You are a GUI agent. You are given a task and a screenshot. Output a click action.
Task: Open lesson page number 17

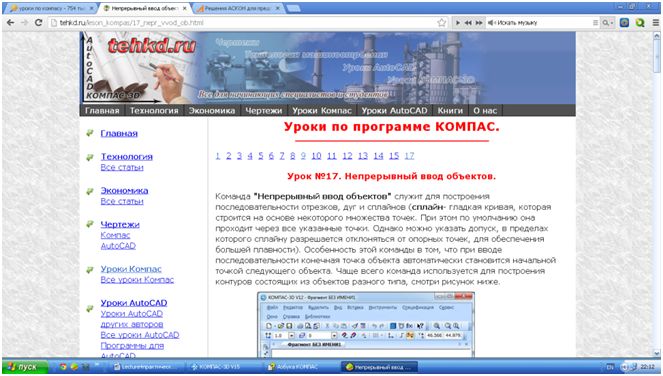409,156
